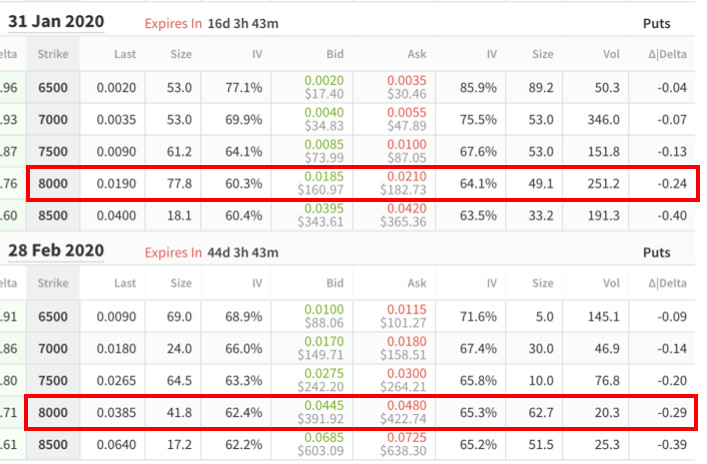
Task: Click IV 65.3% in Feb 8000 row
Action: (478, 413)
